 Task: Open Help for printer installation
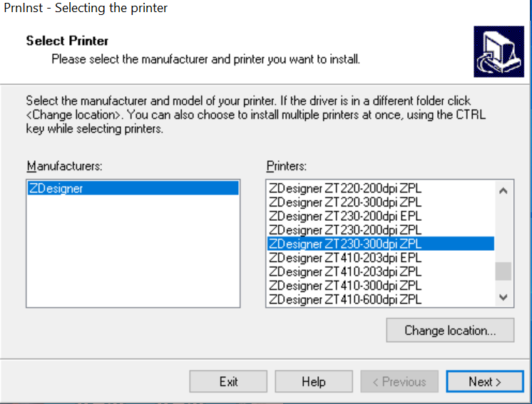[x=313, y=382]
